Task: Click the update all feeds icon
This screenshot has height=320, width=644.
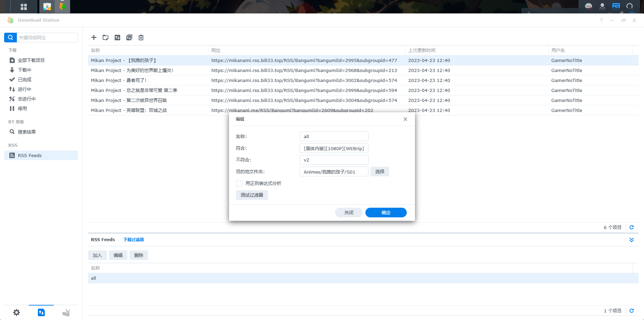Action: pyautogui.click(x=129, y=38)
